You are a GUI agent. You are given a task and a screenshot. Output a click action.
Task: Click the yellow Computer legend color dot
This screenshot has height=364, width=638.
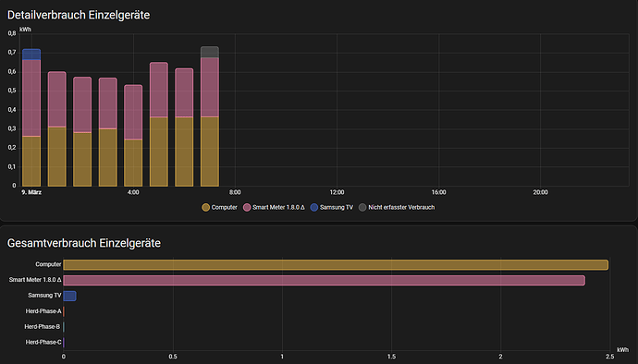coord(205,208)
